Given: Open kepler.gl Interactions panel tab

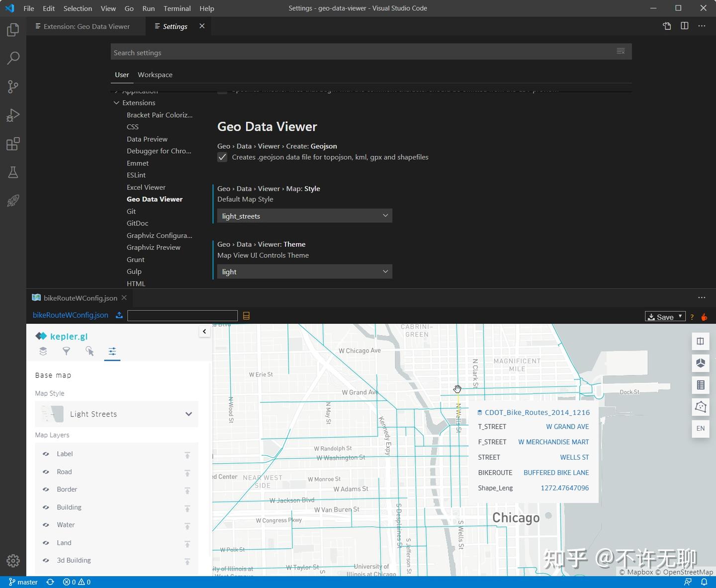Looking at the screenshot, I should [89, 351].
